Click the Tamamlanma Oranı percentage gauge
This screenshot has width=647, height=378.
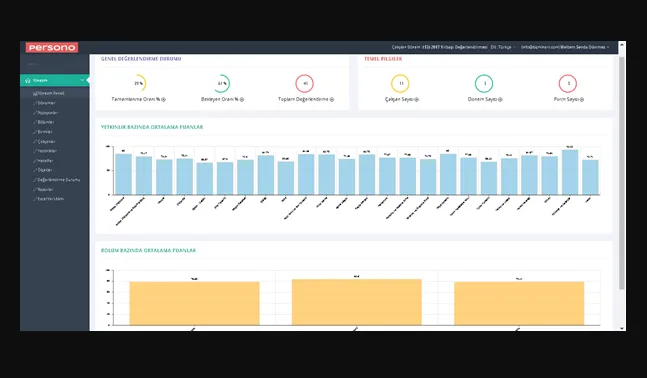point(139,83)
